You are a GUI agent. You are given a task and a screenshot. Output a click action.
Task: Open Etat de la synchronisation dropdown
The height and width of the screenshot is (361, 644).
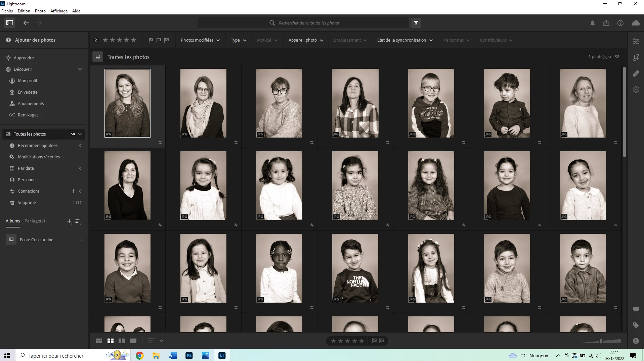coord(405,40)
